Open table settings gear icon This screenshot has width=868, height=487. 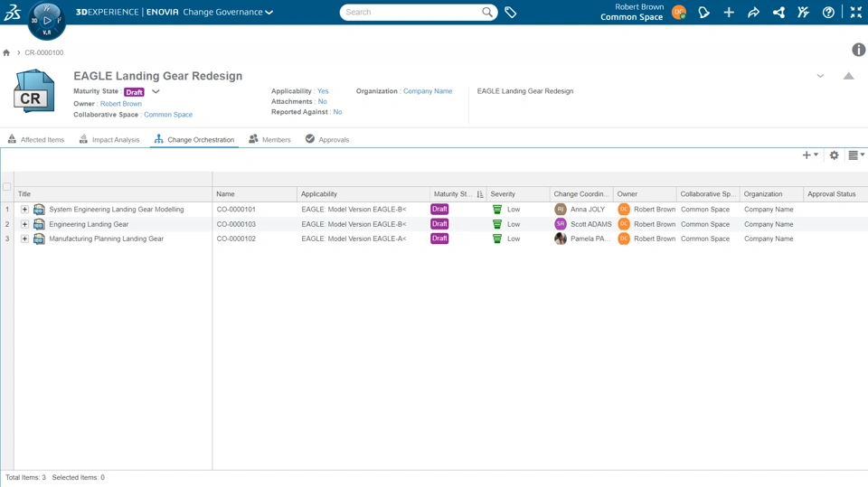click(x=835, y=155)
